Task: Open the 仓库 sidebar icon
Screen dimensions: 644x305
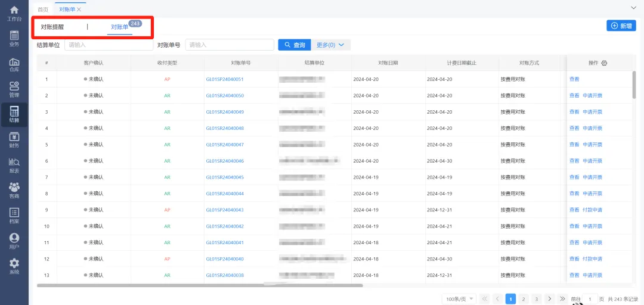Action: coord(14,64)
